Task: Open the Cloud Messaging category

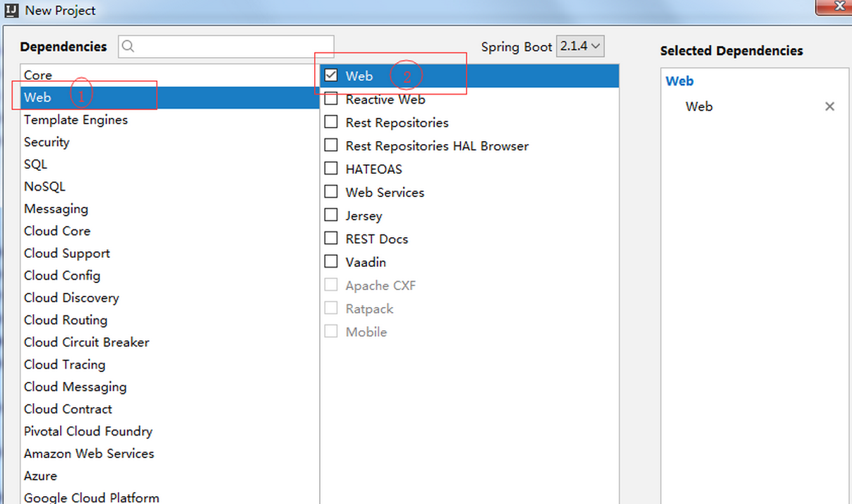Action: [169, 387]
